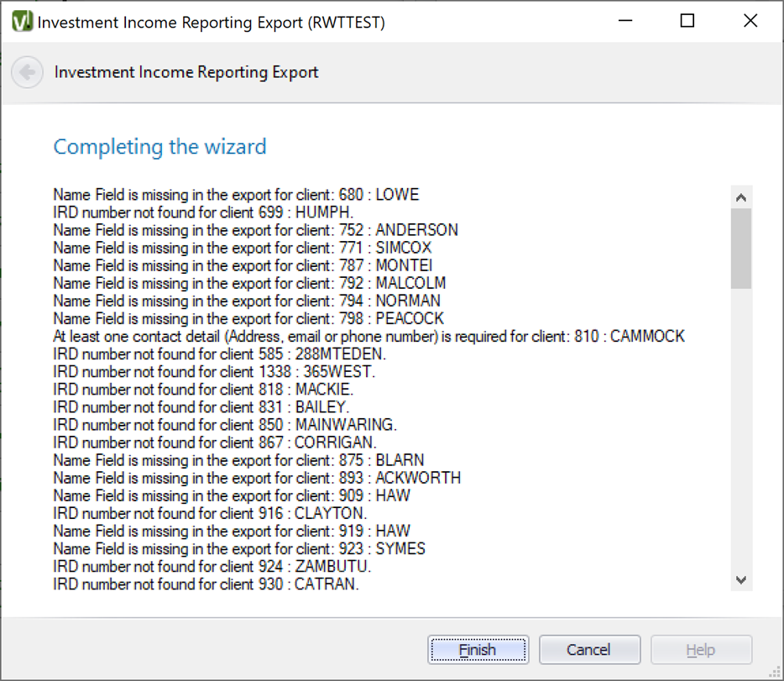The height and width of the screenshot is (681, 784).
Task: Select the message for client 798 : PEACOCK
Action: [x=248, y=318]
